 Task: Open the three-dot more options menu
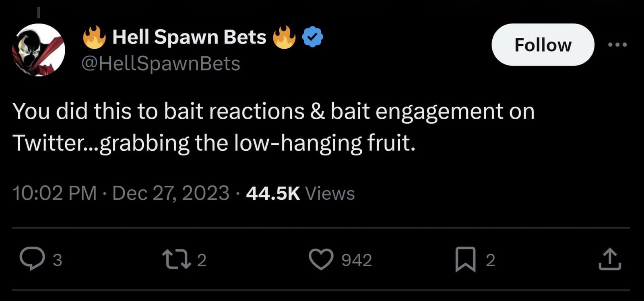click(617, 45)
